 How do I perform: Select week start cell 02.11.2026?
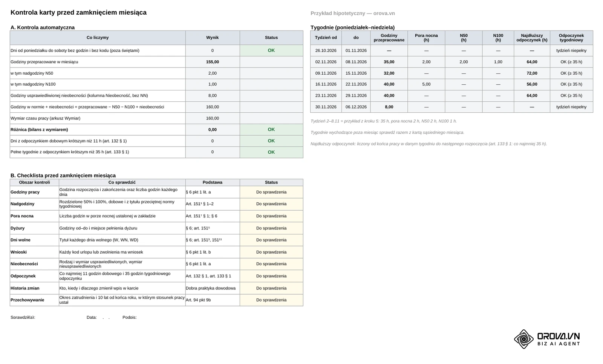point(326,62)
